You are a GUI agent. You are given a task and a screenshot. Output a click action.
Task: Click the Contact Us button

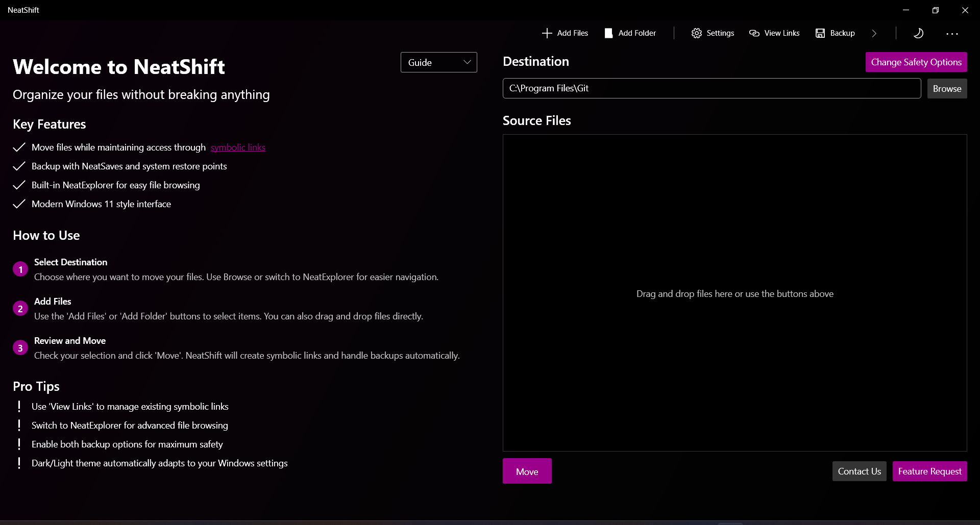pos(860,471)
